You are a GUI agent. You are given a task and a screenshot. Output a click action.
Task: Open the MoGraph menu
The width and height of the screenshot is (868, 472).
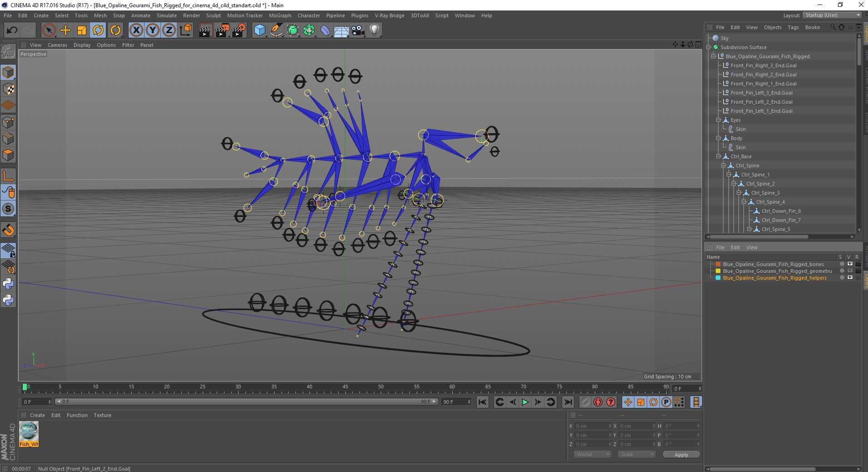click(280, 15)
